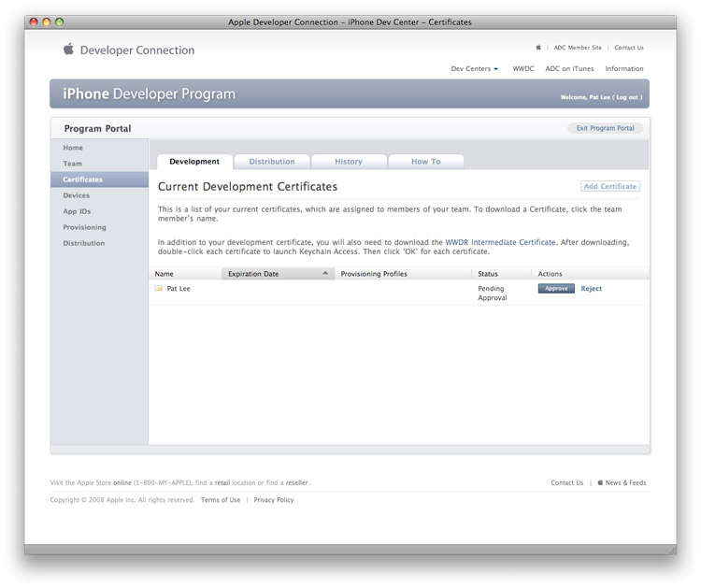
Task: Click Contact Us in the footer
Action: 567,482
